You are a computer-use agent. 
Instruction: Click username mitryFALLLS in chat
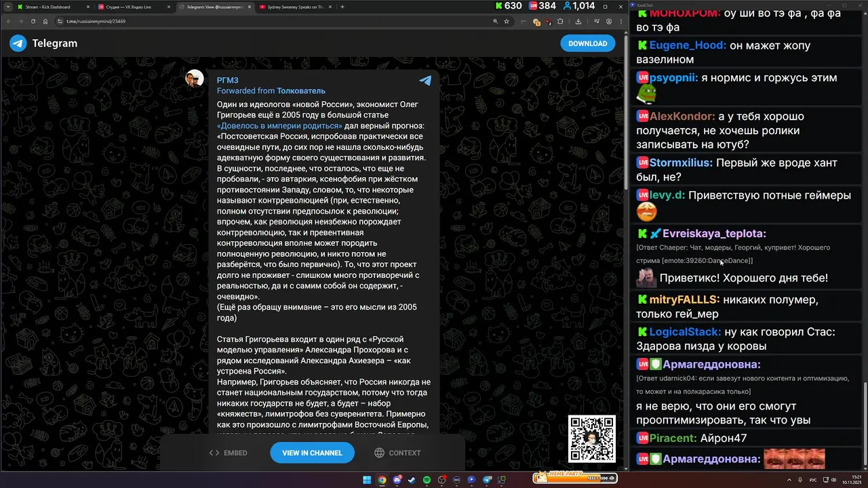pos(684,300)
